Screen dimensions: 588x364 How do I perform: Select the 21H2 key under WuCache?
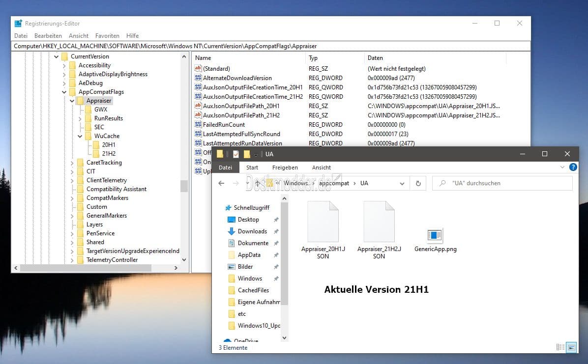pyautogui.click(x=109, y=154)
